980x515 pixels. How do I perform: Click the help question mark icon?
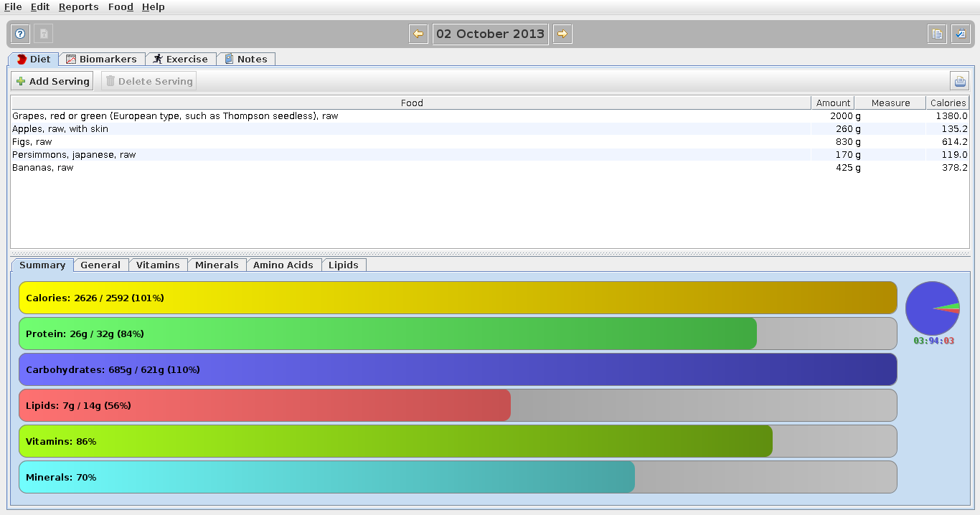coord(20,34)
